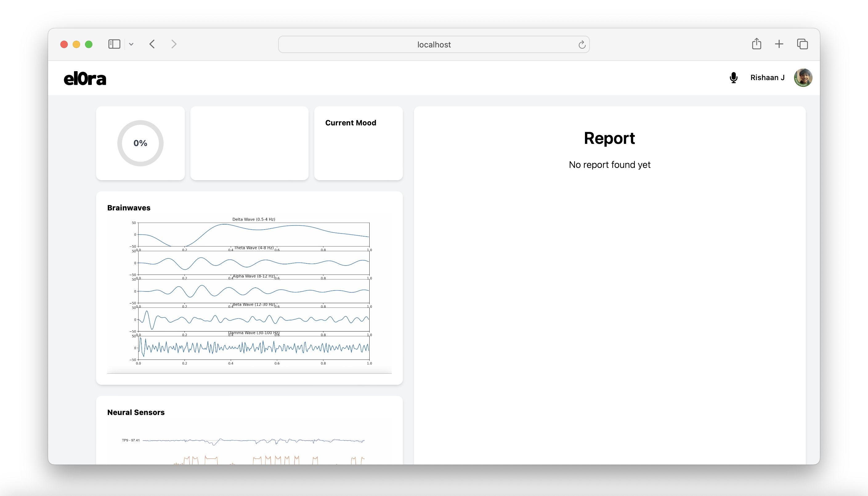Image resolution: width=868 pixels, height=496 pixels.
Task: Click the Report heading
Action: click(x=609, y=138)
